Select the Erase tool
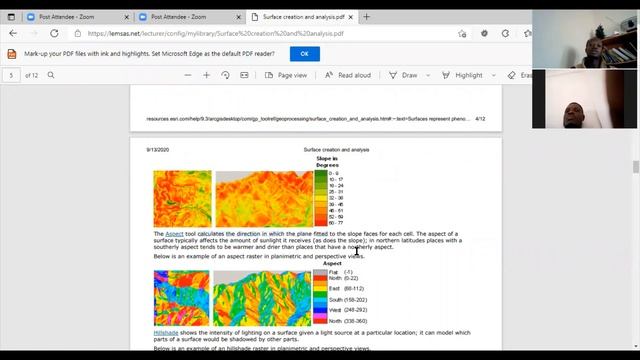This screenshot has height=360, width=640. [519, 75]
